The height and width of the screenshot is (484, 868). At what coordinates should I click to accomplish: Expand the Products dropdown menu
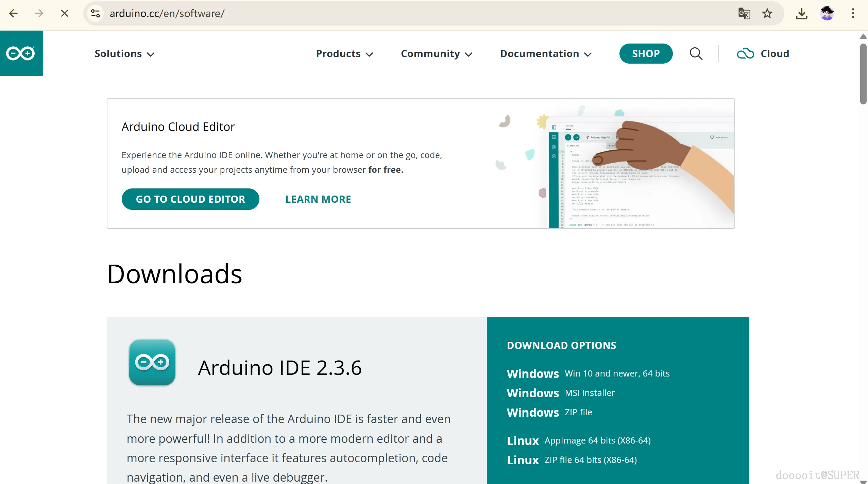pos(344,54)
